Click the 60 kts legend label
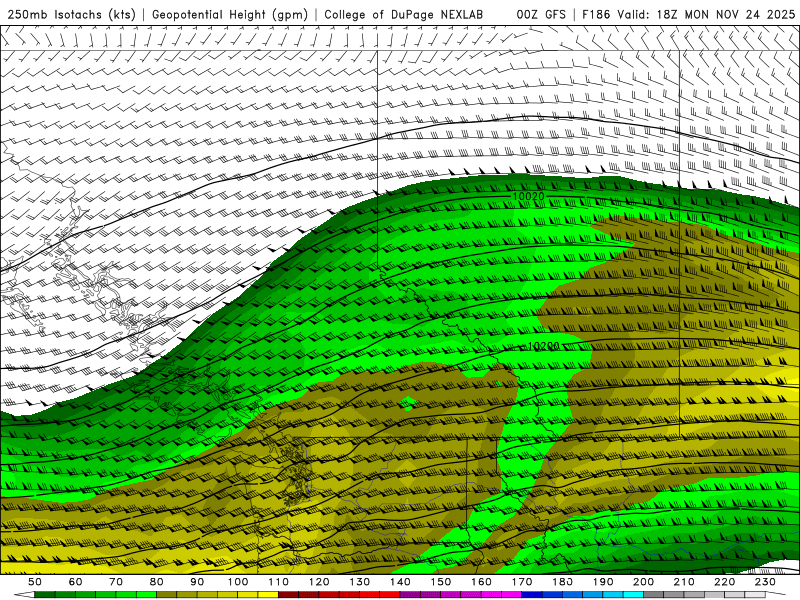Image resolution: width=800 pixels, height=600 pixels. (x=76, y=582)
